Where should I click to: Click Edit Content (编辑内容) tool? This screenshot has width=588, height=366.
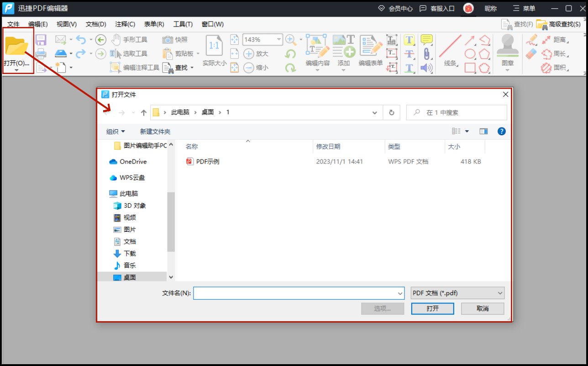tap(317, 50)
